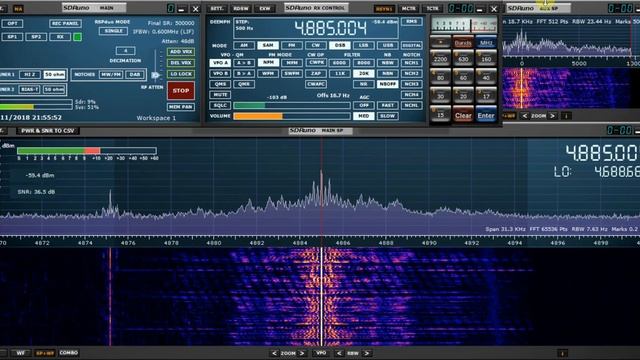Set filter bandwidth to 6000

click(339, 63)
